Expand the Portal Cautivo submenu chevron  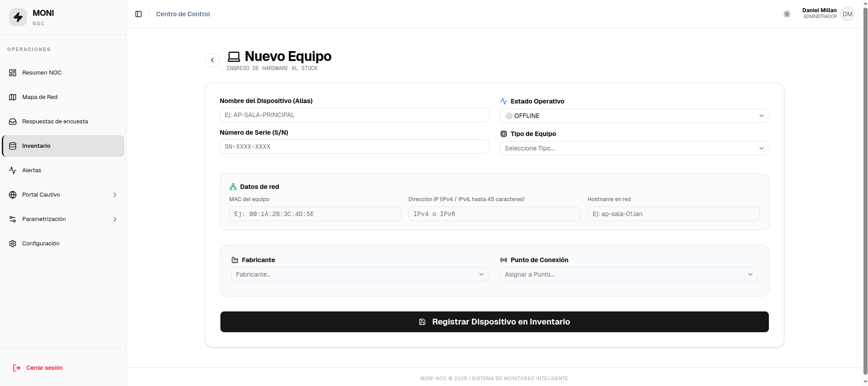tap(115, 195)
